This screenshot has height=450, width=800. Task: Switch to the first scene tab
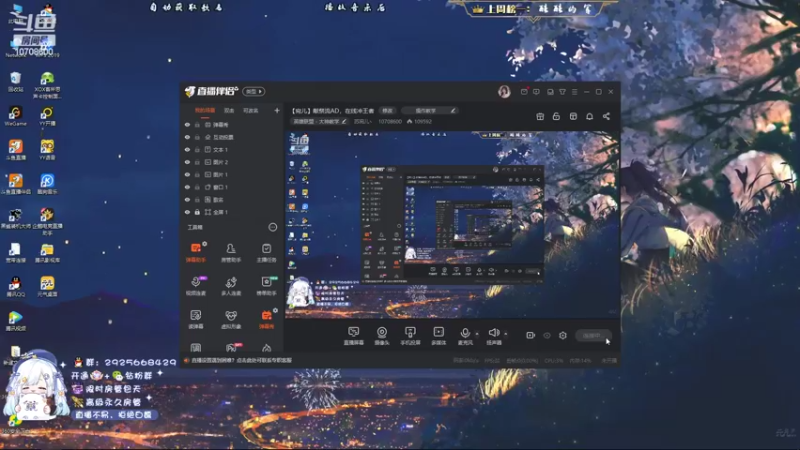point(205,111)
